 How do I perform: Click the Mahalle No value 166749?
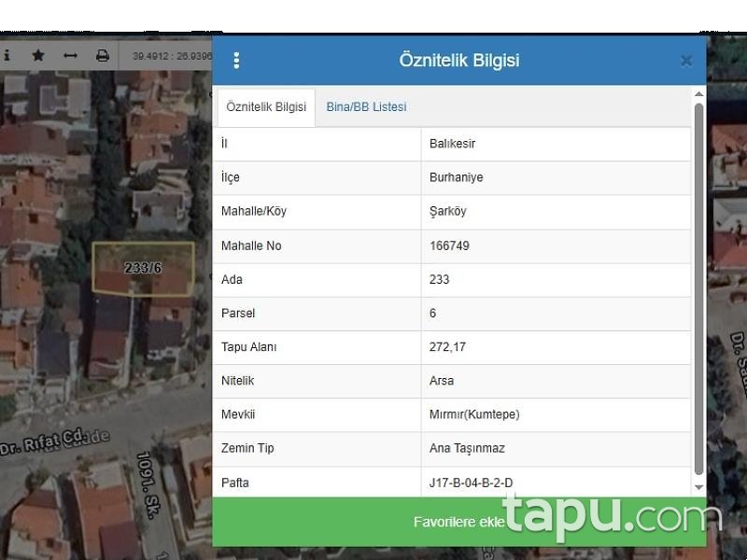[449, 245]
